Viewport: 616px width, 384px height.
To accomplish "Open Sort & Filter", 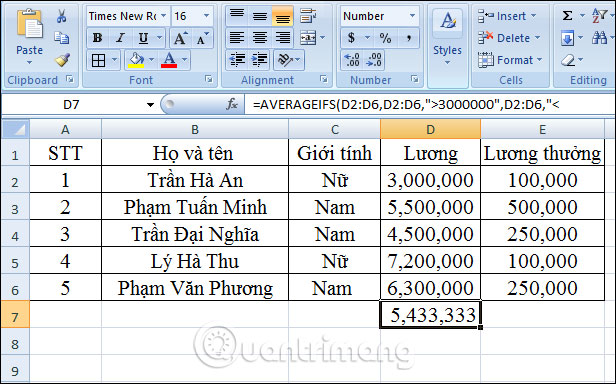I will (x=600, y=16).
